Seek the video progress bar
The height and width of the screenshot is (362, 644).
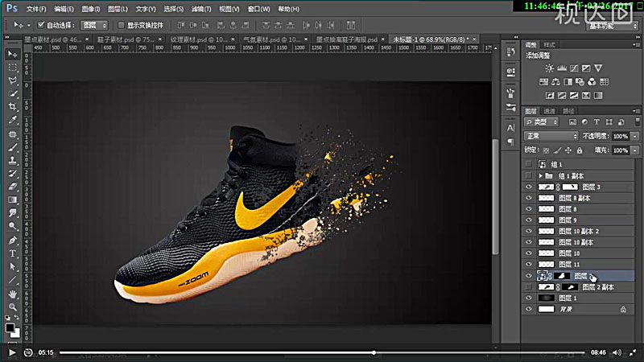click(x=322, y=352)
